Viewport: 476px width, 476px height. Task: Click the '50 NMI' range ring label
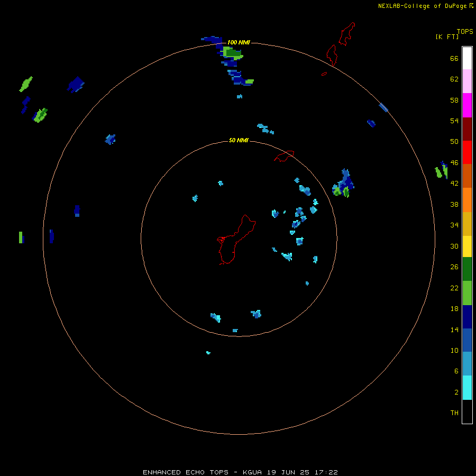[x=239, y=140]
